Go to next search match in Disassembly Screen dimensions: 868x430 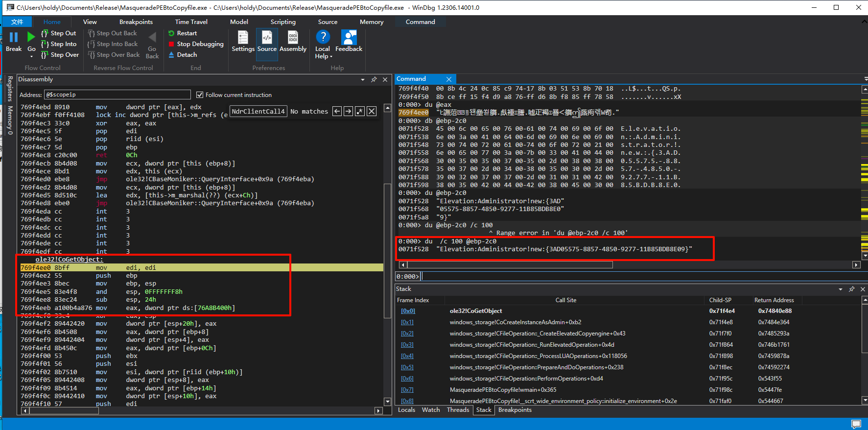click(348, 111)
